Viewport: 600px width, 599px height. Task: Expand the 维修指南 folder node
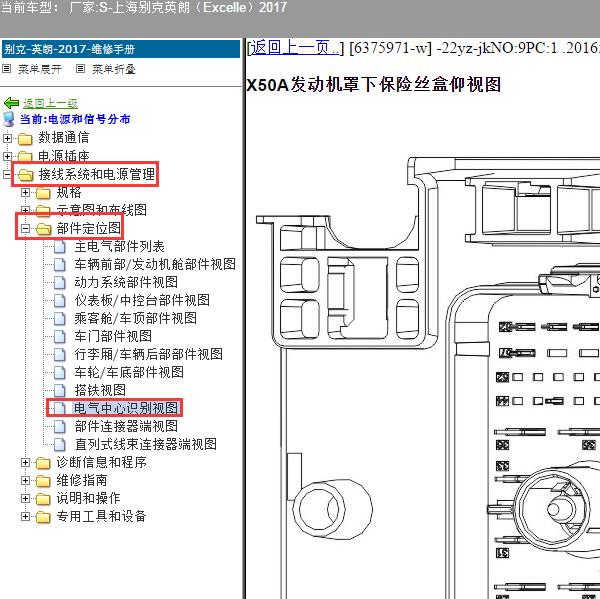pos(25,480)
